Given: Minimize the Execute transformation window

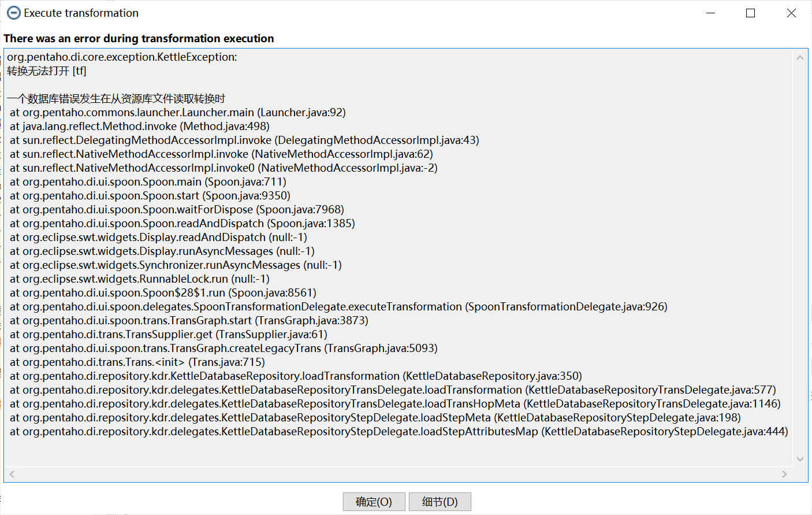Looking at the screenshot, I should (x=710, y=13).
